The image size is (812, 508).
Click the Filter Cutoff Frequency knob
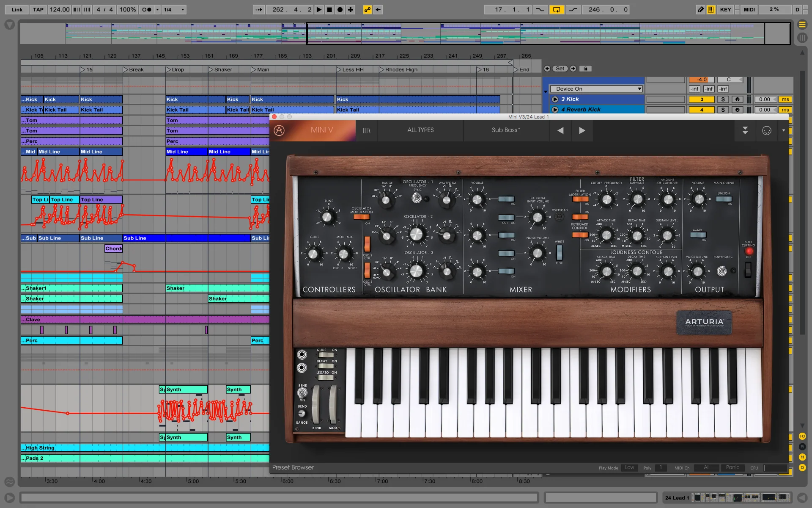point(606,199)
